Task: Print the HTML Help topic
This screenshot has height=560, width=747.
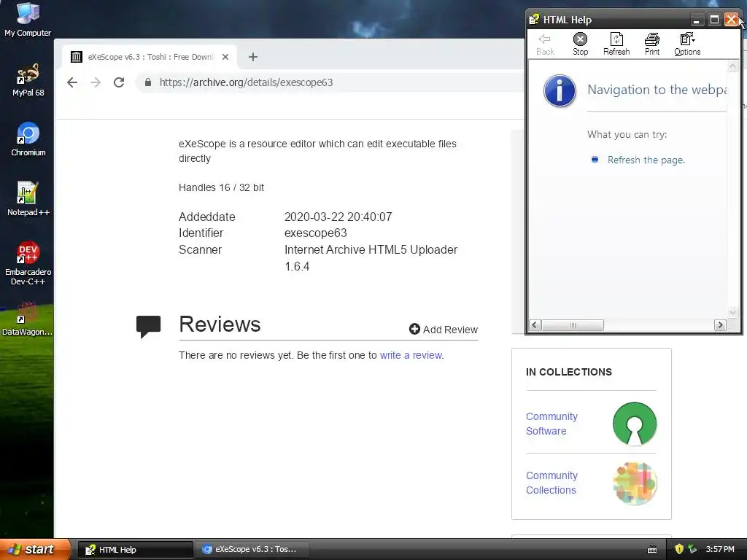Action: point(652,44)
